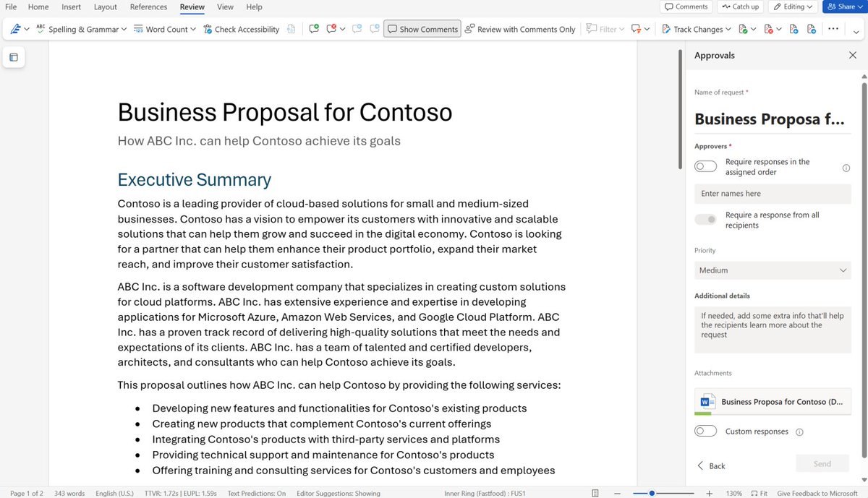Click Text Predictions: On in status bar
868x498 pixels.
[256, 493]
